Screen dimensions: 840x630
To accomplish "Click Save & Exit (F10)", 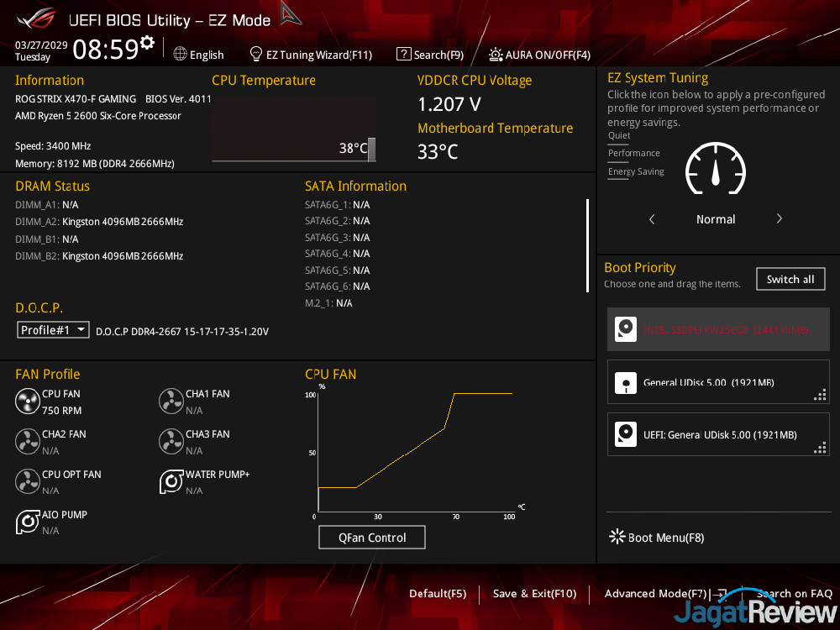I will 534,594.
